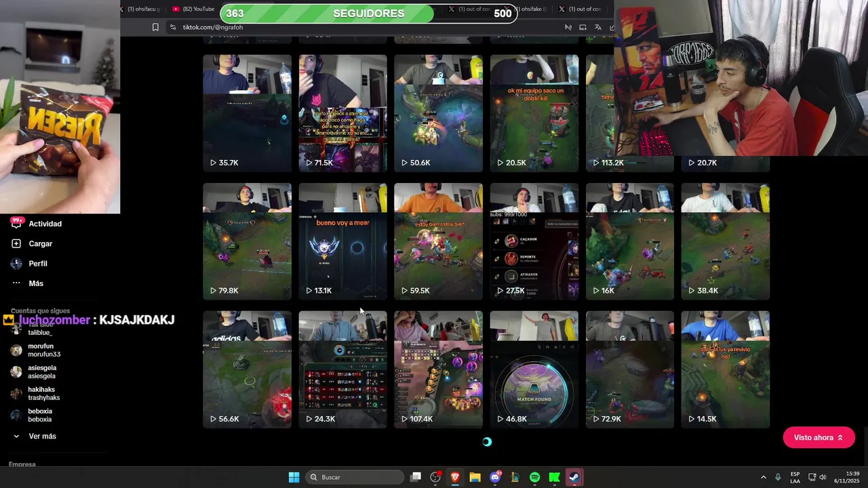The height and width of the screenshot is (488, 868).
Task: Click Windows Start button
Action: [294, 477]
